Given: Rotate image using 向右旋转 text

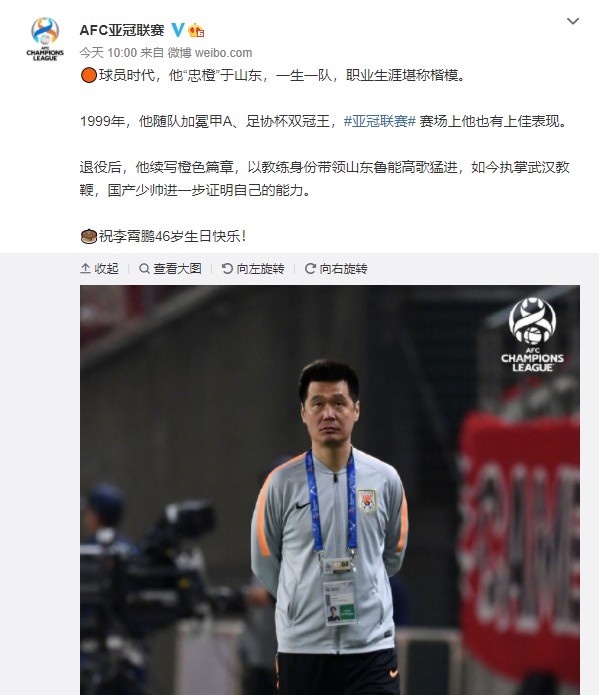Looking at the screenshot, I should 343,269.
